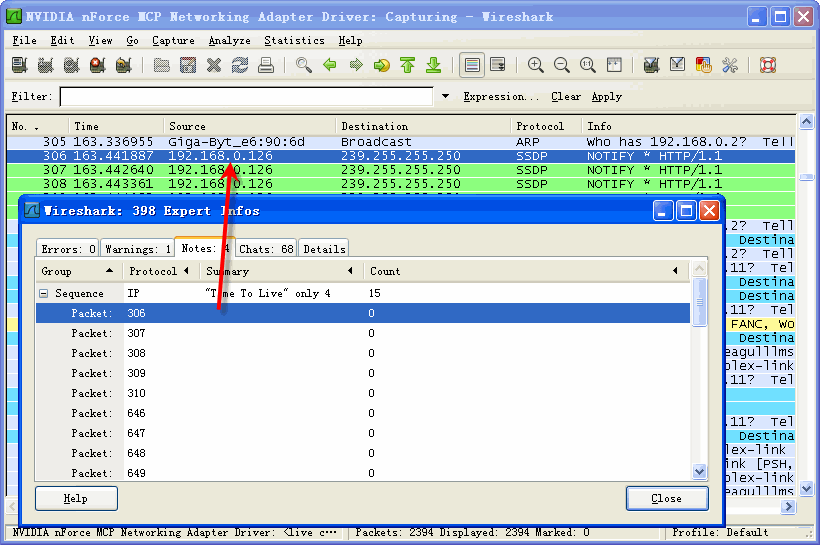Open the Filter history dropdown arrow
The width and height of the screenshot is (820, 545).
(x=445, y=97)
